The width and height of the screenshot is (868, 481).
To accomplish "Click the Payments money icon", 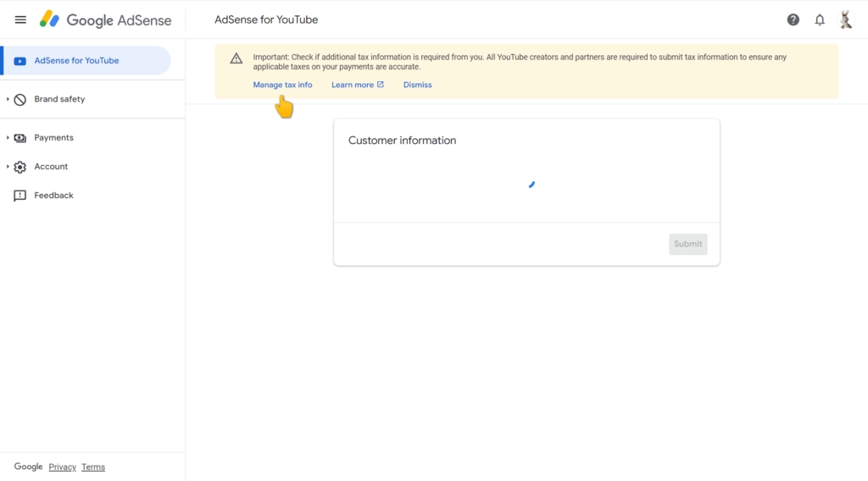I will click(20, 138).
